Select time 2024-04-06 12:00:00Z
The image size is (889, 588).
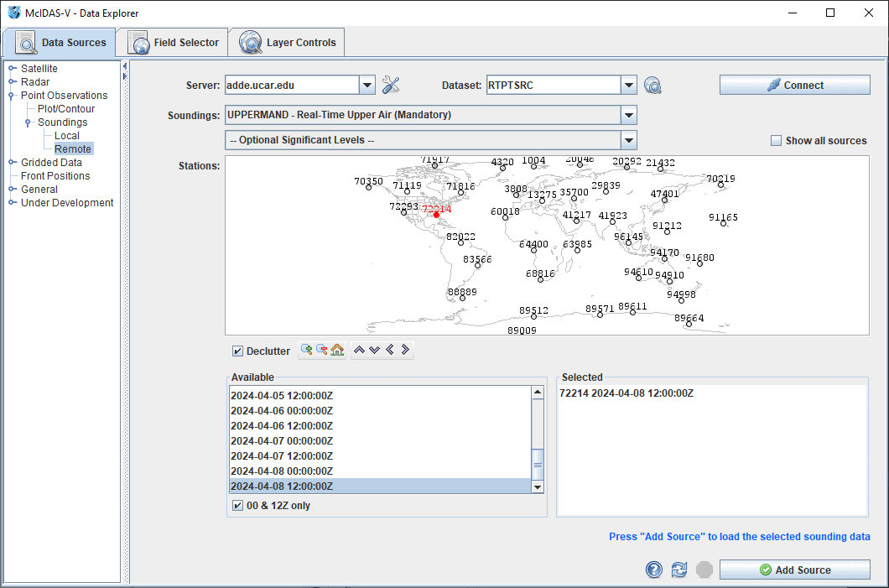pyautogui.click(x=380, y=426)
